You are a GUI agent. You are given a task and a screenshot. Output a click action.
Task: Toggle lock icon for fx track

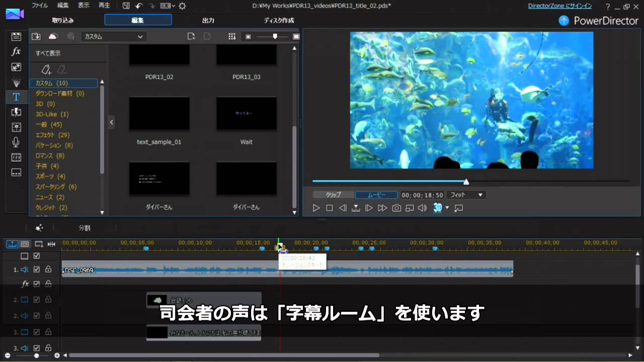click(x=48, y=284)
